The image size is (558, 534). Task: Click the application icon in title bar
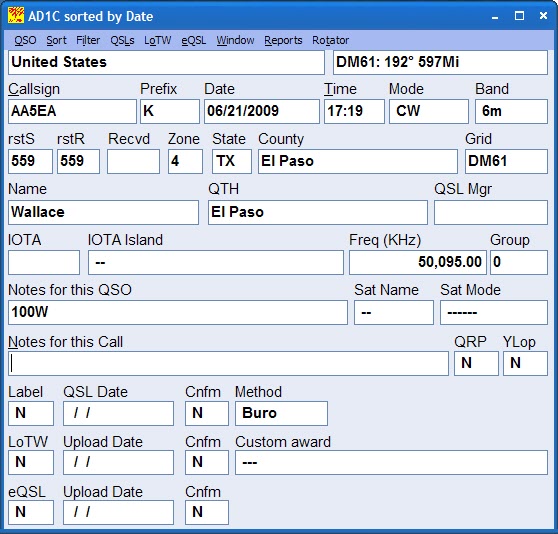[x=16, y=16]
